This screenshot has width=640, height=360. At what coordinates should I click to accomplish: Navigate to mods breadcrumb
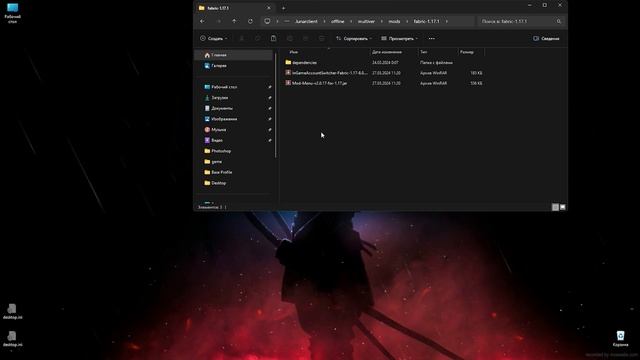coord(394,21)
